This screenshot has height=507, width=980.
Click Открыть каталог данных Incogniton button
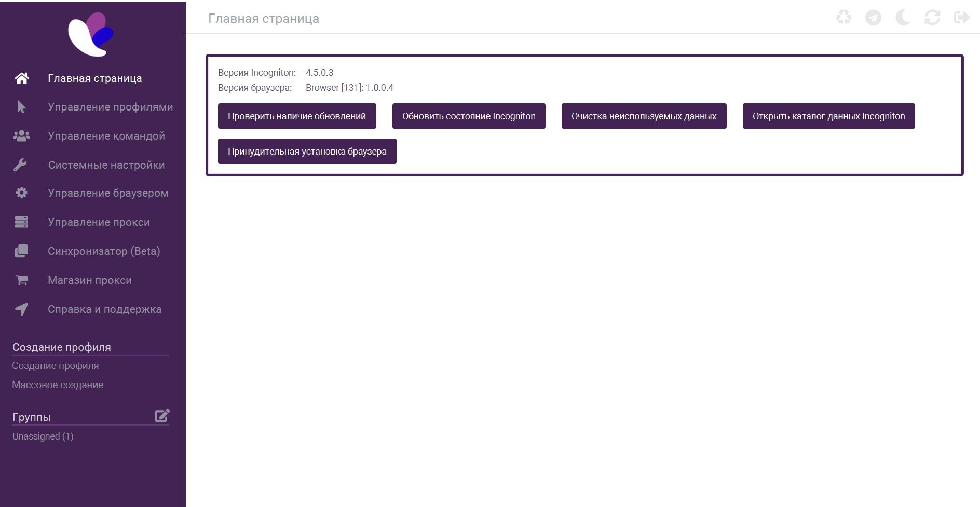pos(829,116)
